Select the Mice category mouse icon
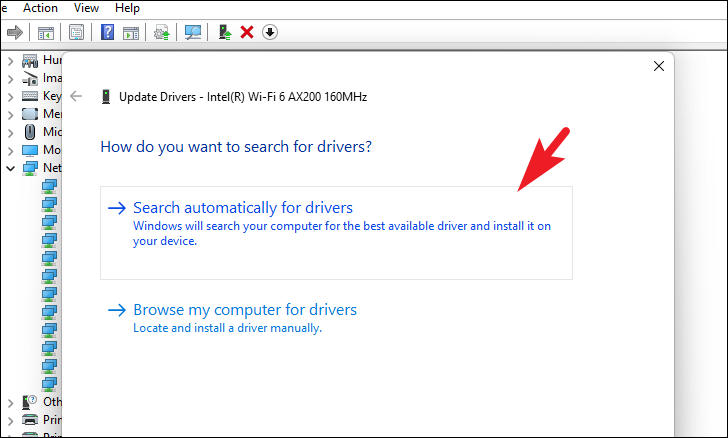 pyautogui.click(x=30, y=132)
